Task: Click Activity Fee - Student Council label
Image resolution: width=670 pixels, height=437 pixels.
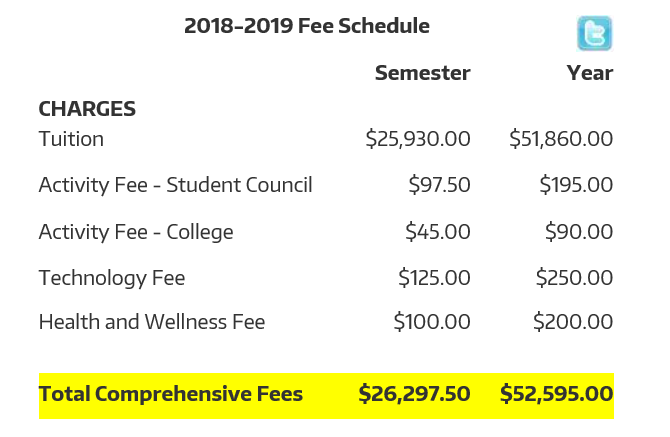Action: (175, 185)
